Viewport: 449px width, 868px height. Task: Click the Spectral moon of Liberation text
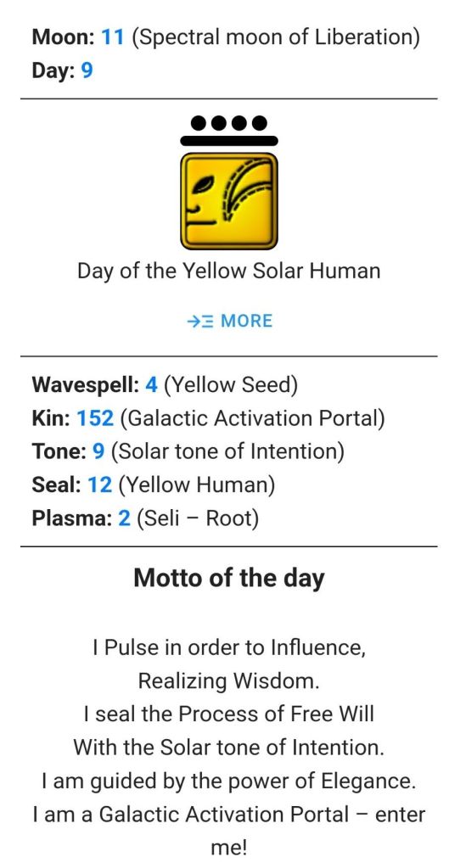(x=276, y=37)
